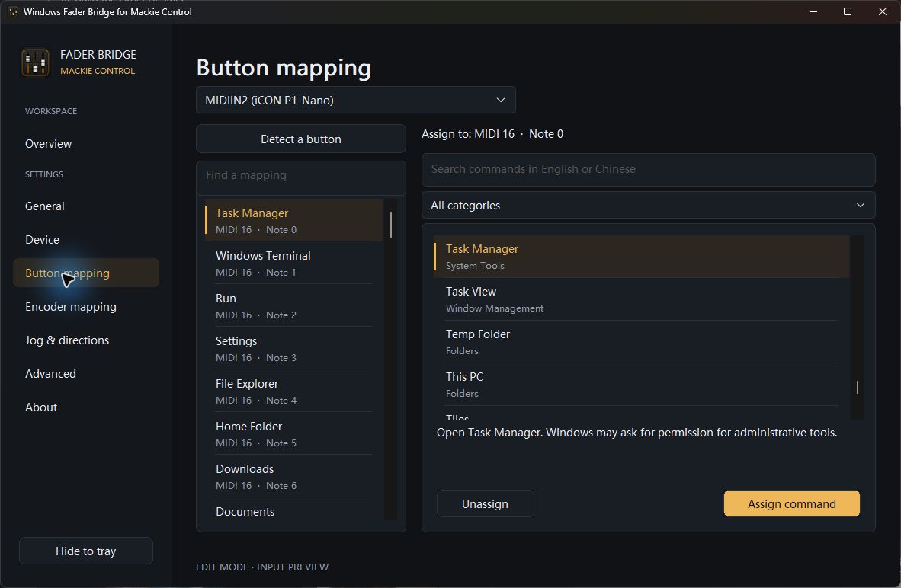Click the Unassign button
The height and width of the screenshot is (588, 901).
pyautogui.click(x=485, y=503)
